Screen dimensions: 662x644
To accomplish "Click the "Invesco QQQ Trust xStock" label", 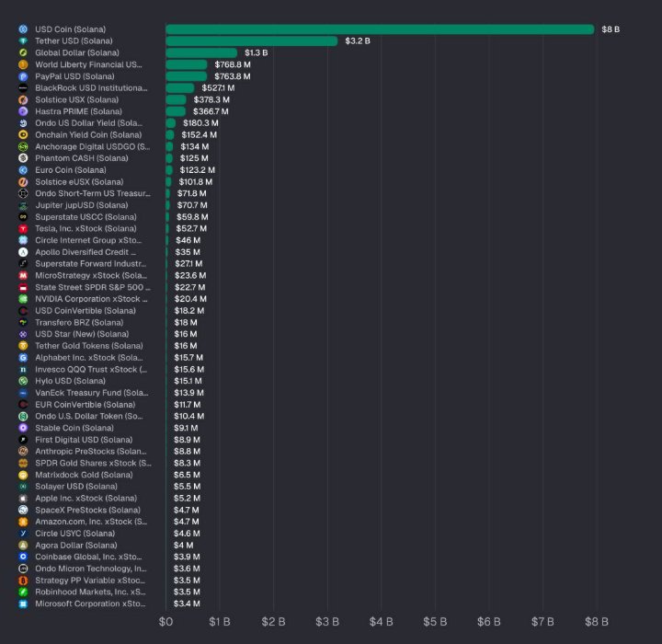I will (91, 369).
